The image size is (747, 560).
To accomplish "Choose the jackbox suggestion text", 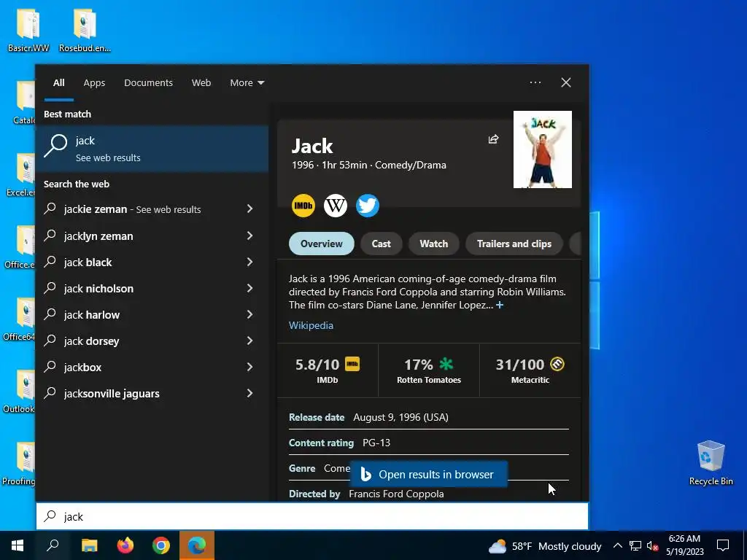I will point(83,367).
